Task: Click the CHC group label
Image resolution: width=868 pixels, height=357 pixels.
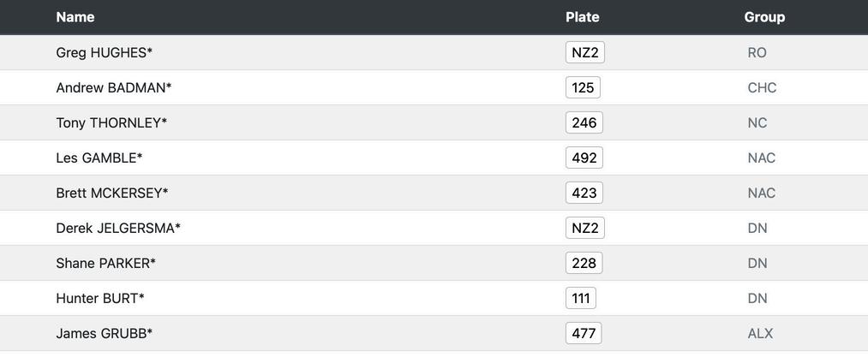Action: (762, 88)
